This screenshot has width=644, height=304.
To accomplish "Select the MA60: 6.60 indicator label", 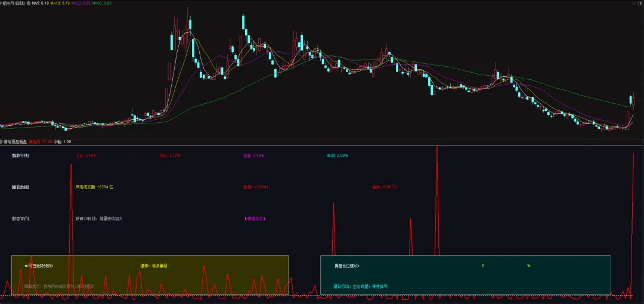I will pos(102,3).
